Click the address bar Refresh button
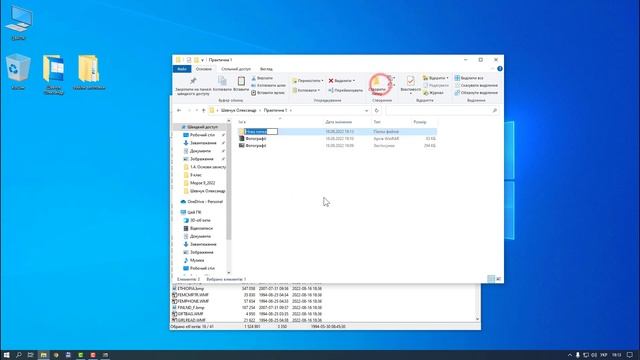Image resolution: width=640 pixels, height=360 pixels. (x=377, y=110)
